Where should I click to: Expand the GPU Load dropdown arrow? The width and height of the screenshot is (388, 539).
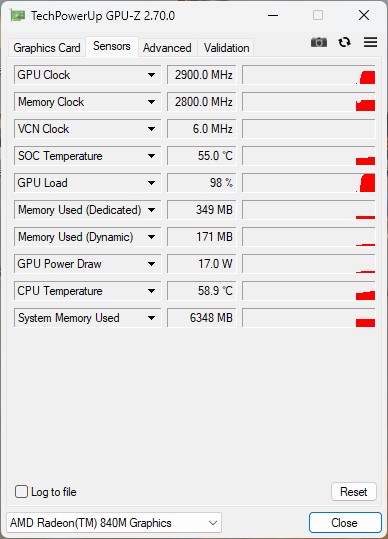(151, 183)
